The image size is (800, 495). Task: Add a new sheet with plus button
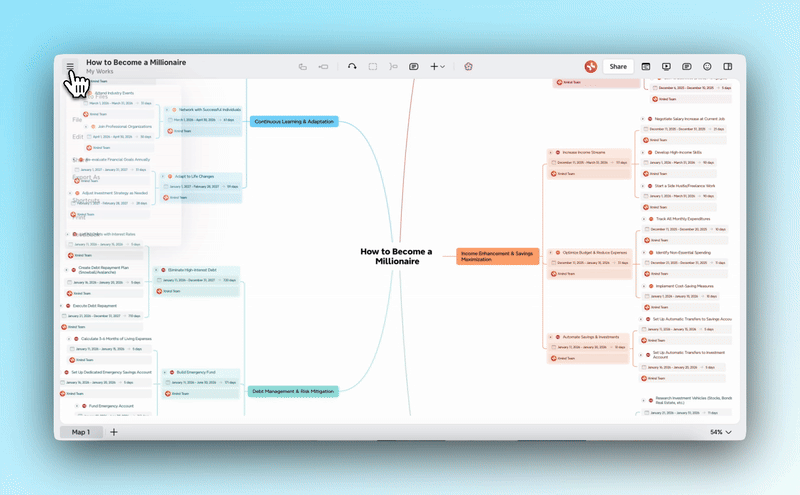(x=114, y=432)
